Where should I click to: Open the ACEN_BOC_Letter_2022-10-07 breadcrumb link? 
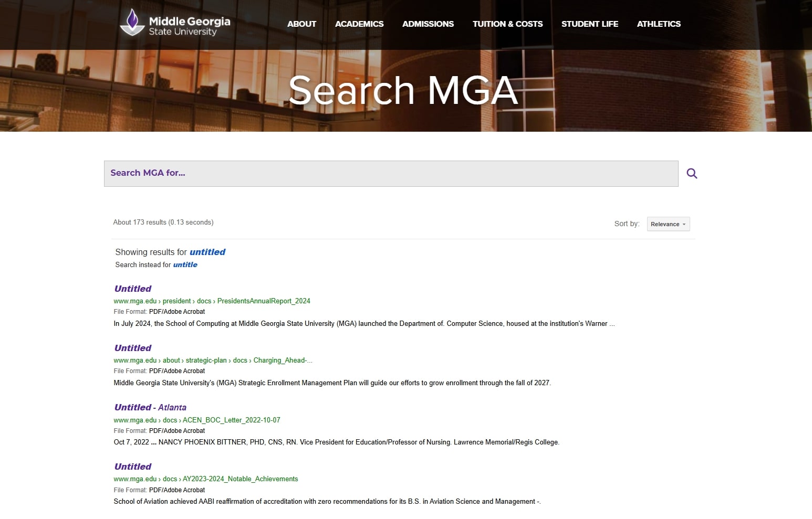pos(231,420)
